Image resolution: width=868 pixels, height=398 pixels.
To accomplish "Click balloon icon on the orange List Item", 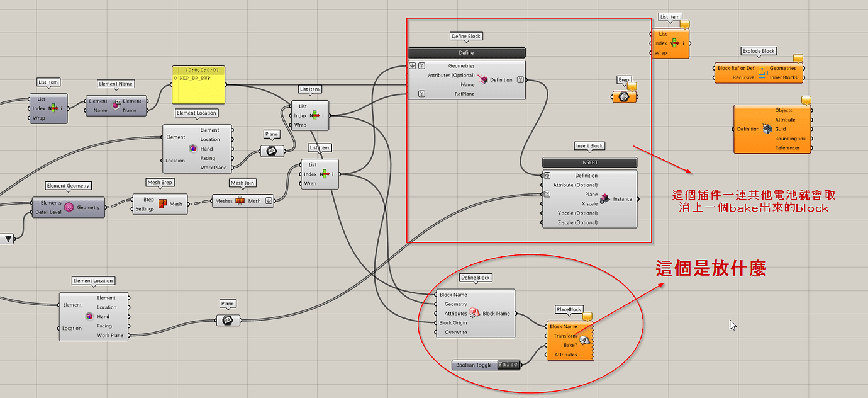I will click(x=684, y=25).
